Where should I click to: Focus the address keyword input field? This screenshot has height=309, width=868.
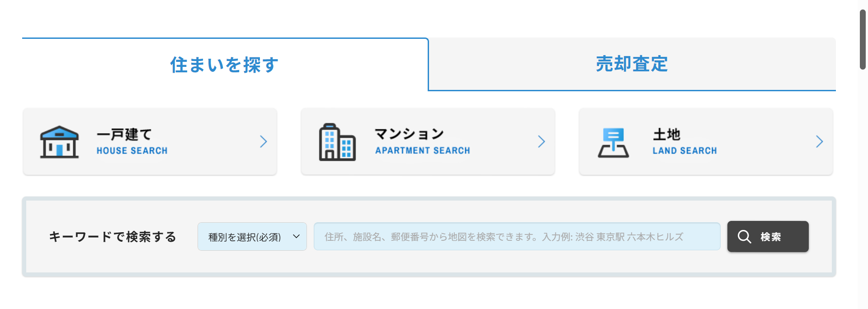coord(517,236)
